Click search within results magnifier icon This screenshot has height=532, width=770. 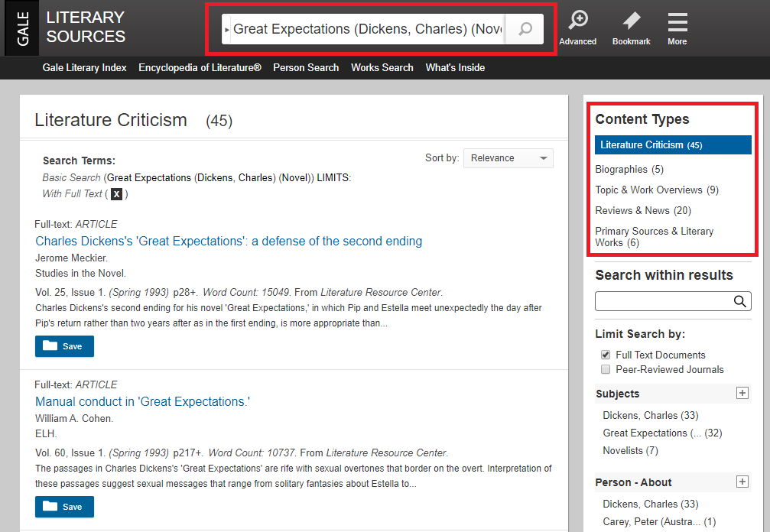(x=739, y=301)
